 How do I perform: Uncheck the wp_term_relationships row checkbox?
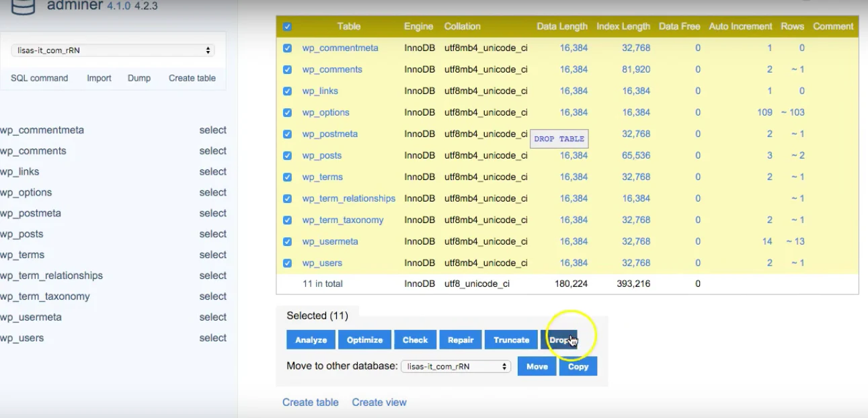tap(287, 199)
